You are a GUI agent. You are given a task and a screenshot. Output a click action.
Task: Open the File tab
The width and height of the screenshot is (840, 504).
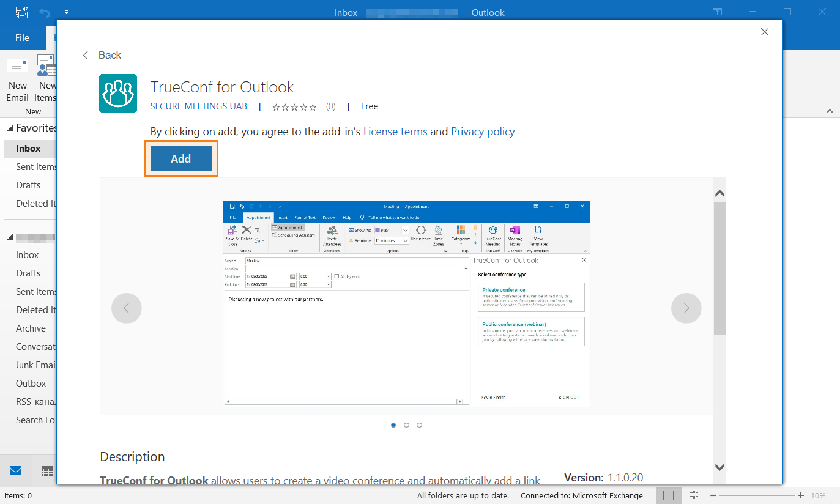pos(22,38)
